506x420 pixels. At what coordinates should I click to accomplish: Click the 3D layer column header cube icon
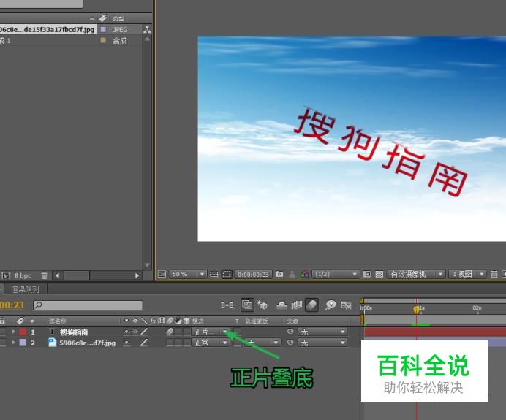point(186,321)
